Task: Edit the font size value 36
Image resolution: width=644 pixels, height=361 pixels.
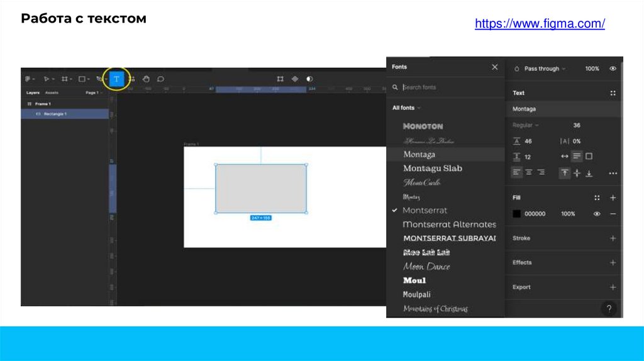Action: [x=577, y=125]
